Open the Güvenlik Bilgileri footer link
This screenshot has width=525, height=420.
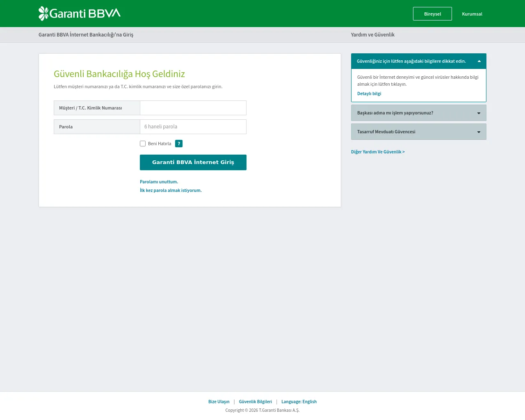(256, 402)
